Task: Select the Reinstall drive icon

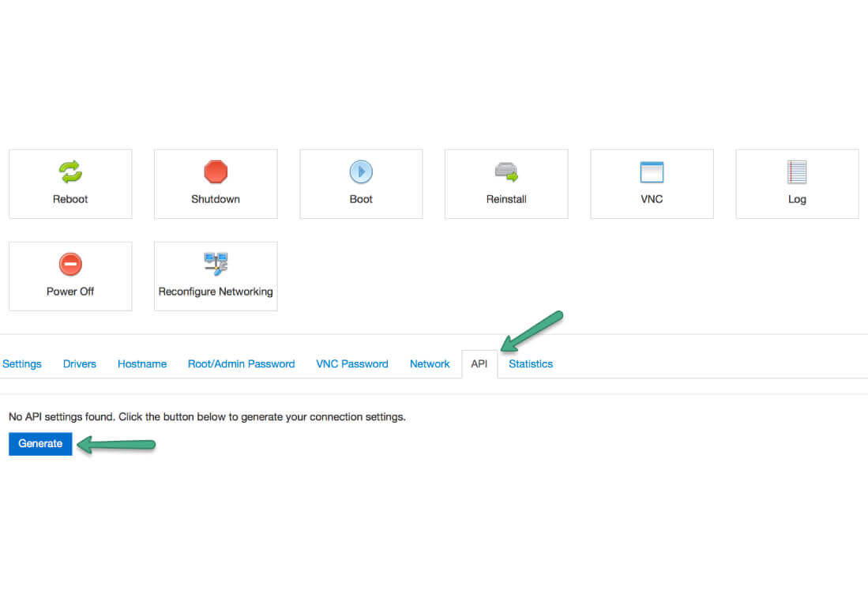Action: (x=505, y=171)
